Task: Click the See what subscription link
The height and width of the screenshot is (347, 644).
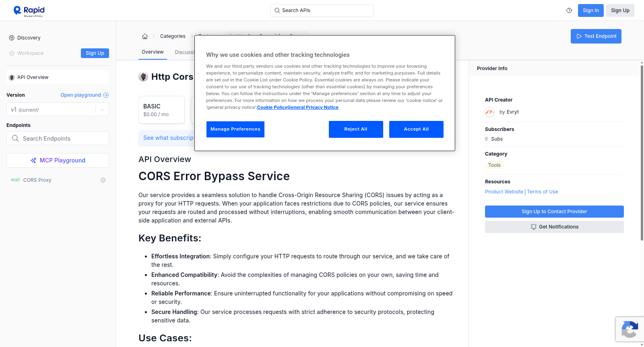Action: point(168,138)
